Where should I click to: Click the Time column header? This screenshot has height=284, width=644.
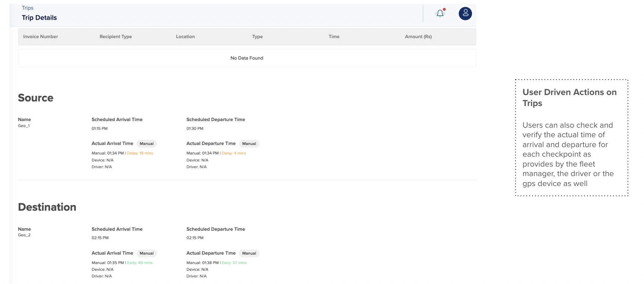(x=334, y=37)
